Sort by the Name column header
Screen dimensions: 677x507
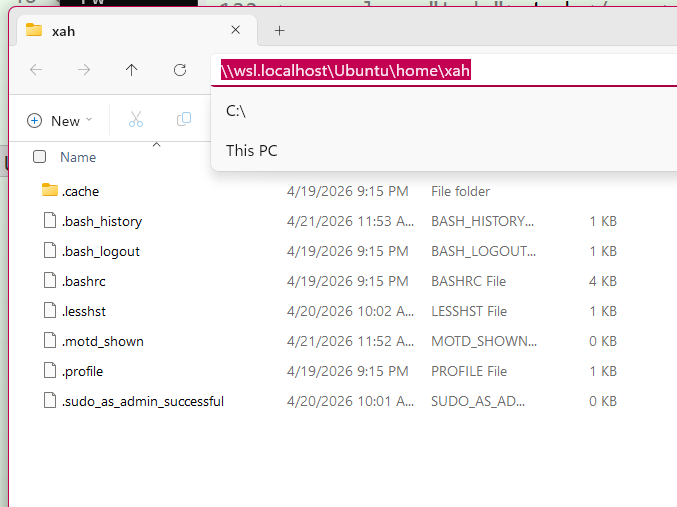tap(78, 157)
